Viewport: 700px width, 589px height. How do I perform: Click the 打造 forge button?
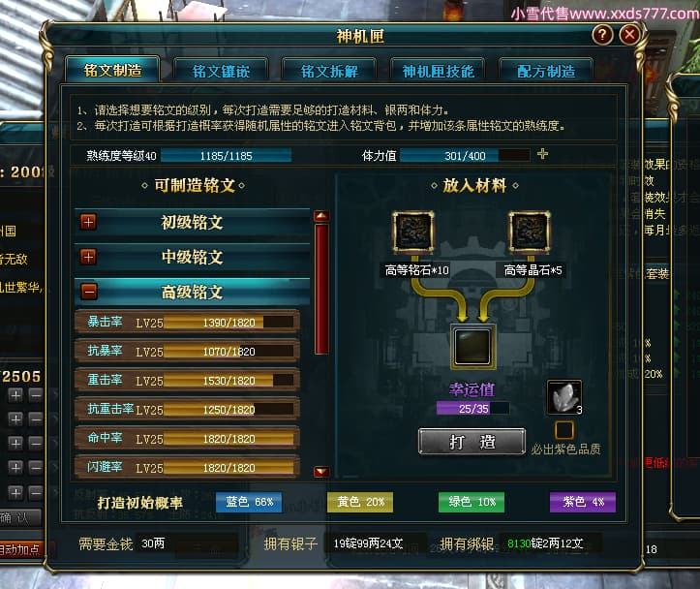472,442
